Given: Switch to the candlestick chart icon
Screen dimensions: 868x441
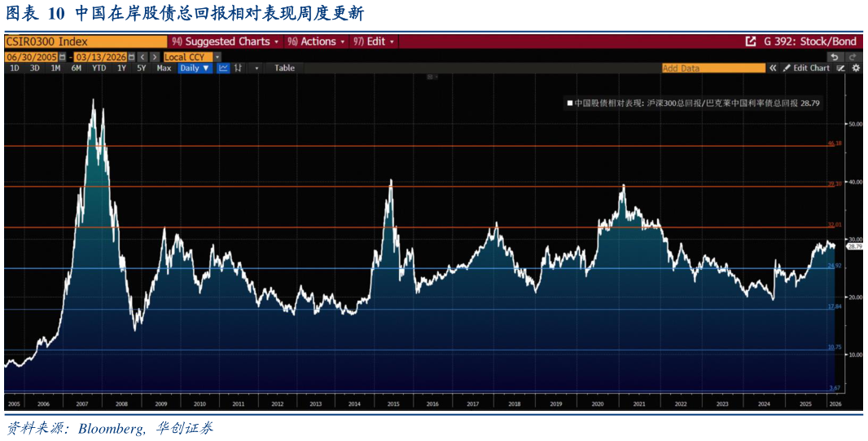Looking at the screenshot, I should click(238, 68).
